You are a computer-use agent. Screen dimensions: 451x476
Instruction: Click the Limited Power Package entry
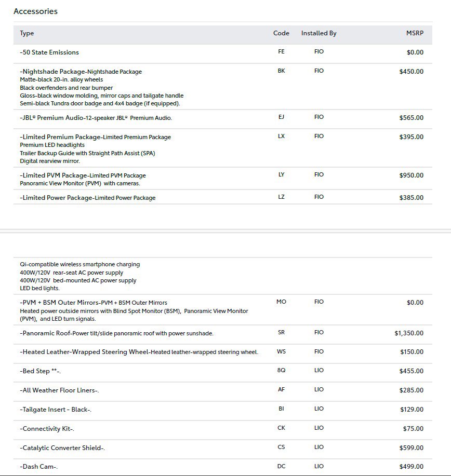pyautogui.click(x=87, y=198)
